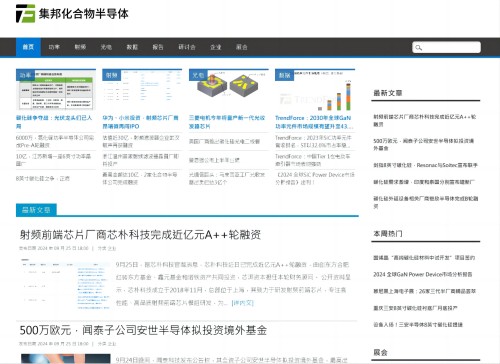Open sidebar link about 印度和泰国 碳化硅
500x364 pixels.
[424, 182]
